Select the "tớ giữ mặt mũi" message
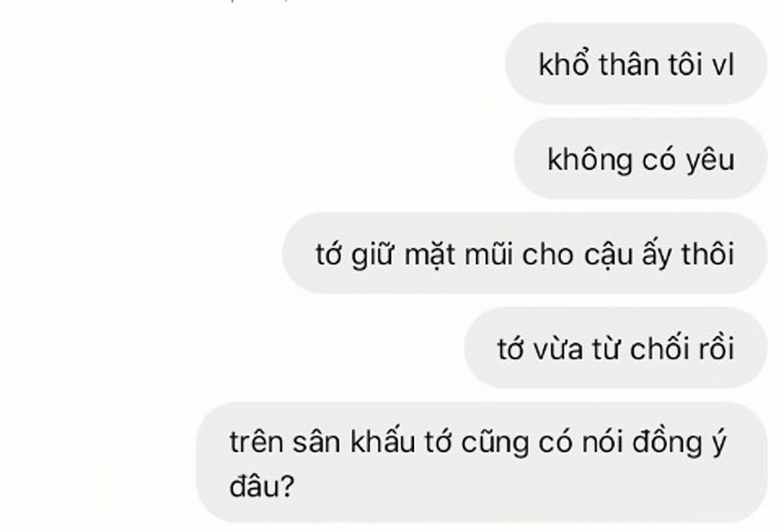Image resolution: width=784 pixels, height=532 pixels. [524, 253]
